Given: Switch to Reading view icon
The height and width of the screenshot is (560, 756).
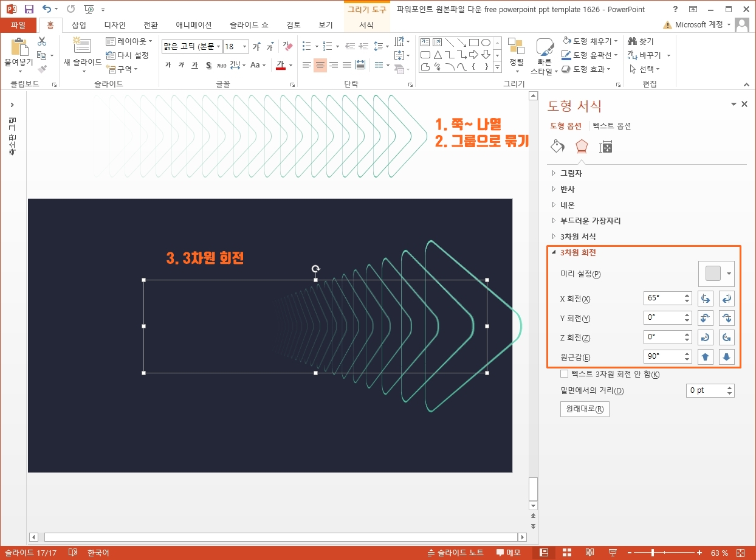Looking at the screenshot, I should 589,553.
